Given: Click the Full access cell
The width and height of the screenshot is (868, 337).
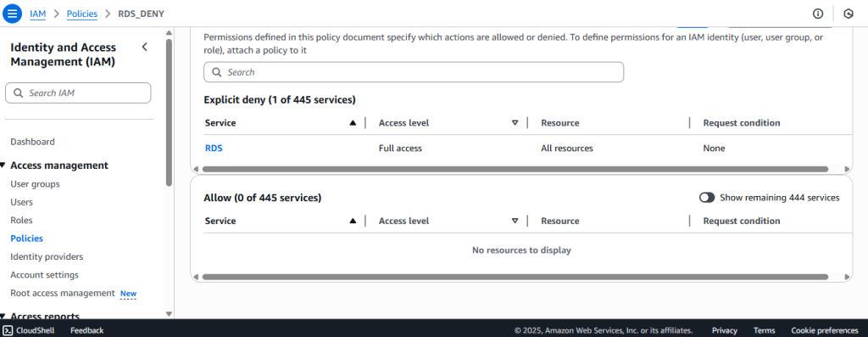Looking at the screenshot, I should (x=400, y=149).
